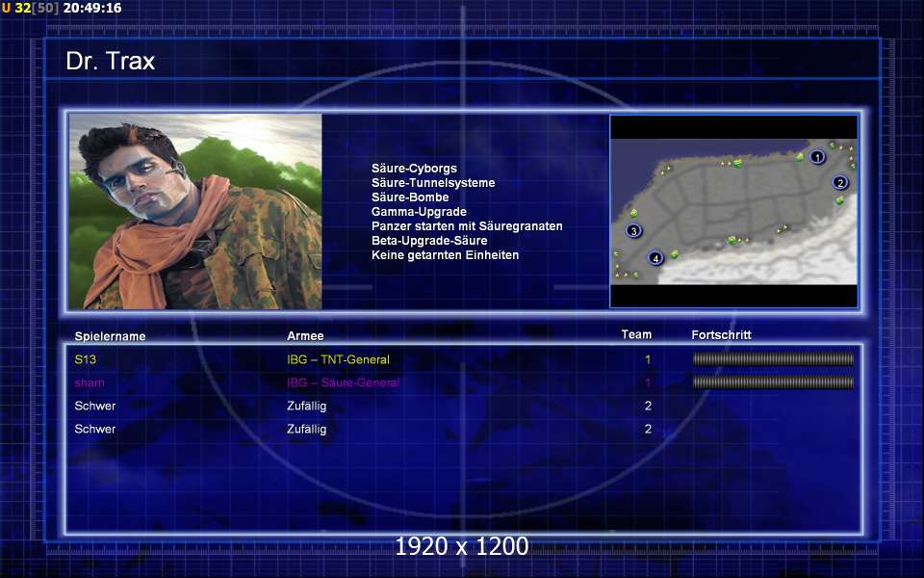Click the 'Fortschritt' column header

pos(721,335)
